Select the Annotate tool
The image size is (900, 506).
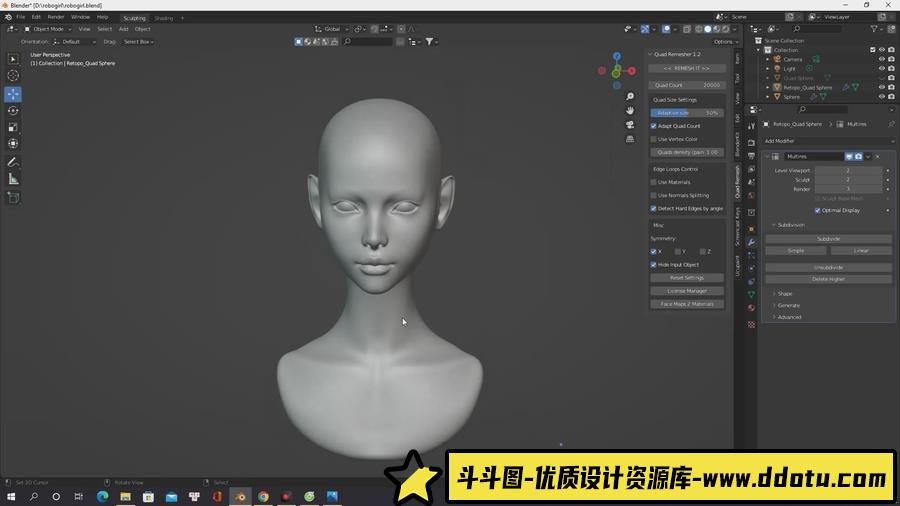(x=13, y=162)
